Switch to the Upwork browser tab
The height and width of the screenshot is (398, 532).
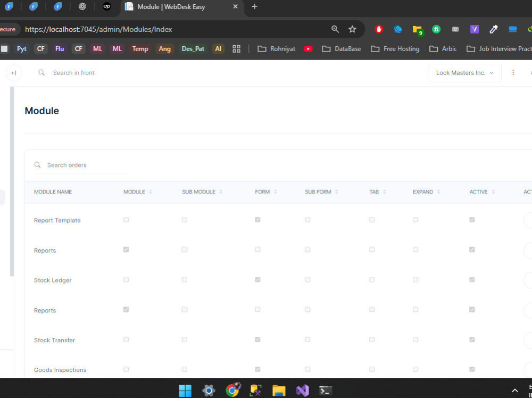point(106,6)
